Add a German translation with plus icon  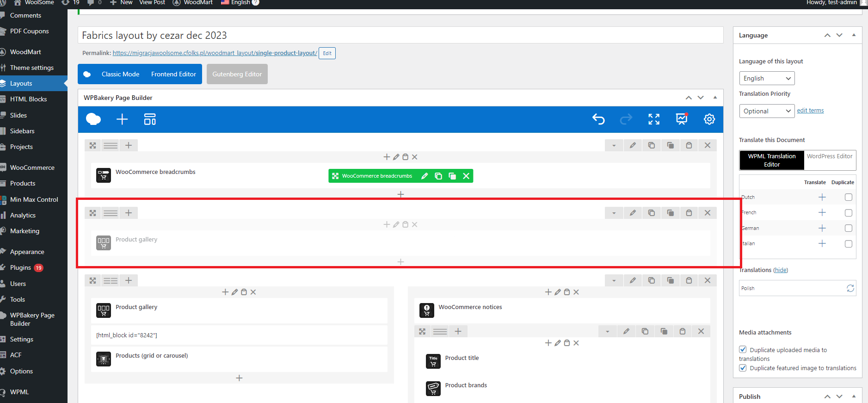click(x=822, y=228)
